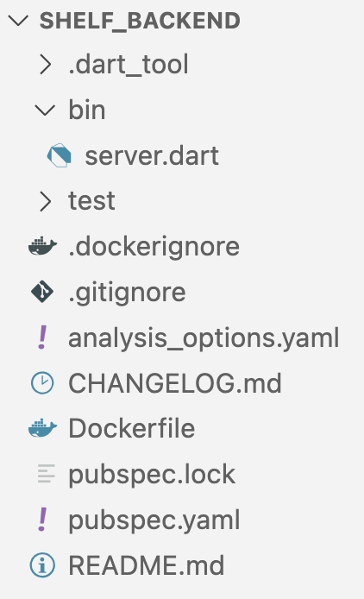The height and width of the screenshot is (599, 364).
Task: Click the lines icon next to pubspec.lock
Action: click(x=47, y=474)
